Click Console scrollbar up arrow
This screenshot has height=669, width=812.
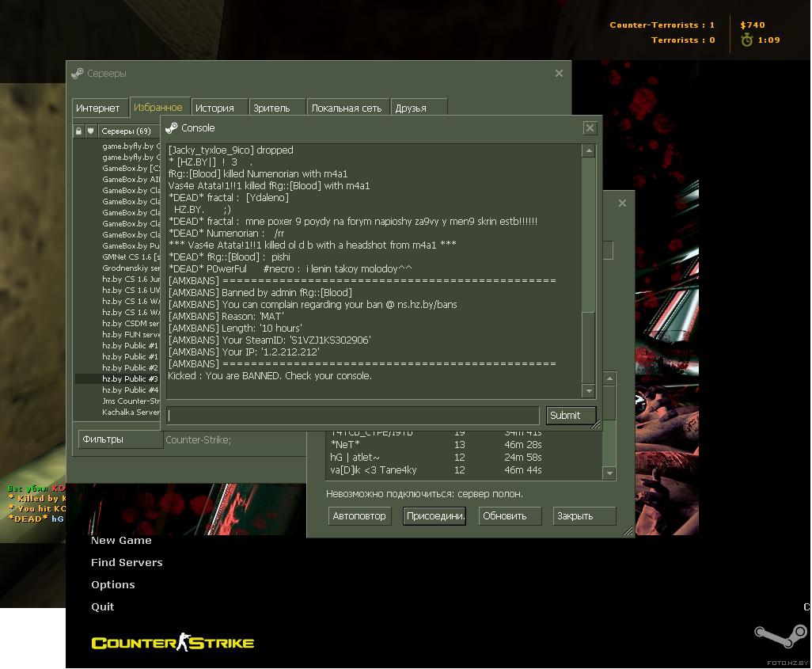point(588,150)
